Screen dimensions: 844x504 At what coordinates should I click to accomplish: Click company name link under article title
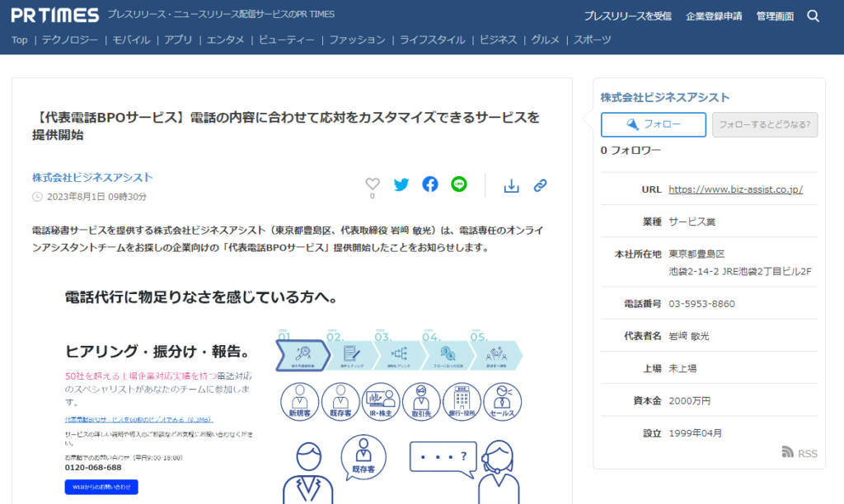[x=92, y=178]
